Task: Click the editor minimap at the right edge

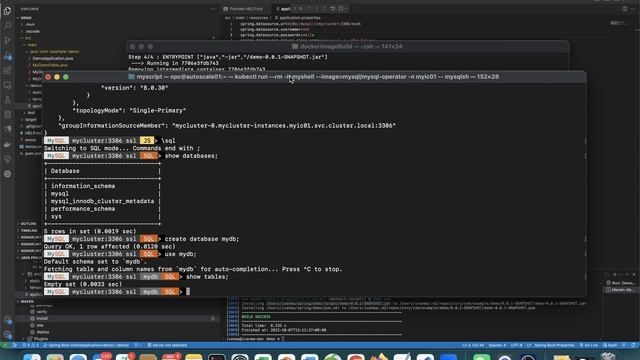Action: click(620, 24)
